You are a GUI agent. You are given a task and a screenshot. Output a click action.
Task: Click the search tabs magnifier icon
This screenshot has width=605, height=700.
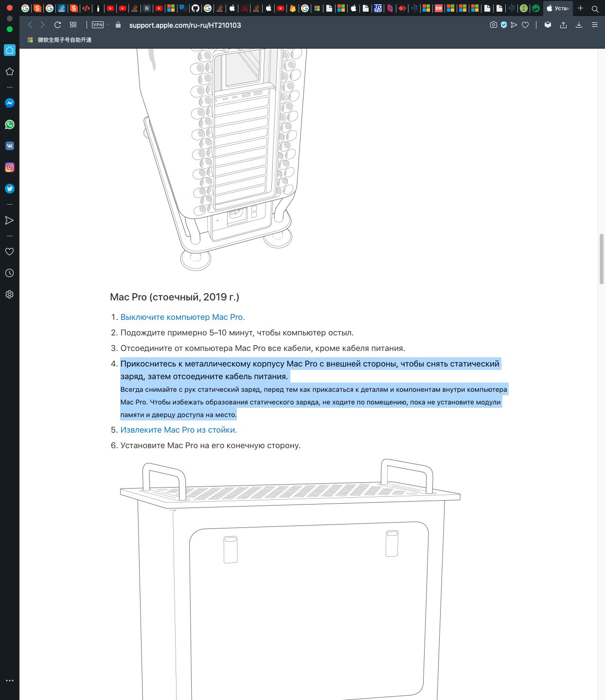(595, 9)
